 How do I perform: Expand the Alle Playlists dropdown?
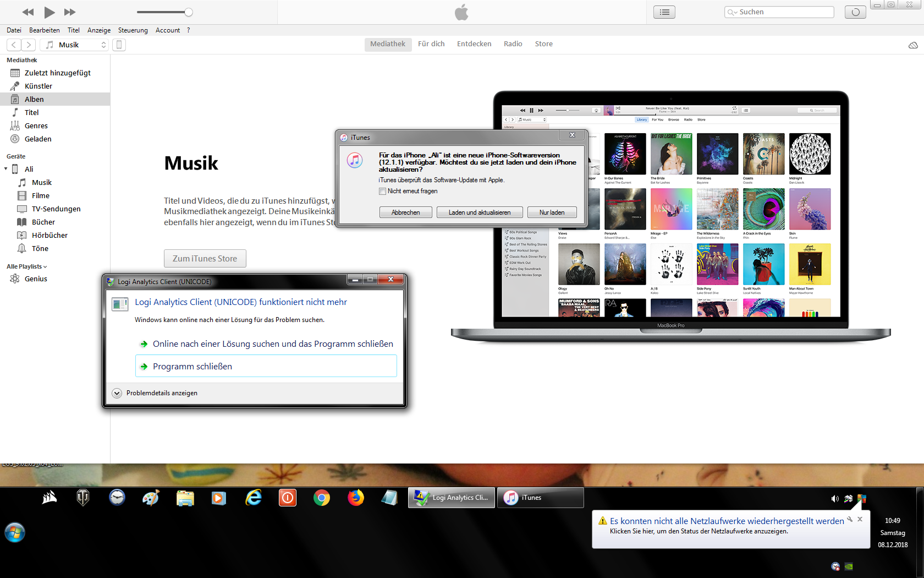[x=27, y=266]
